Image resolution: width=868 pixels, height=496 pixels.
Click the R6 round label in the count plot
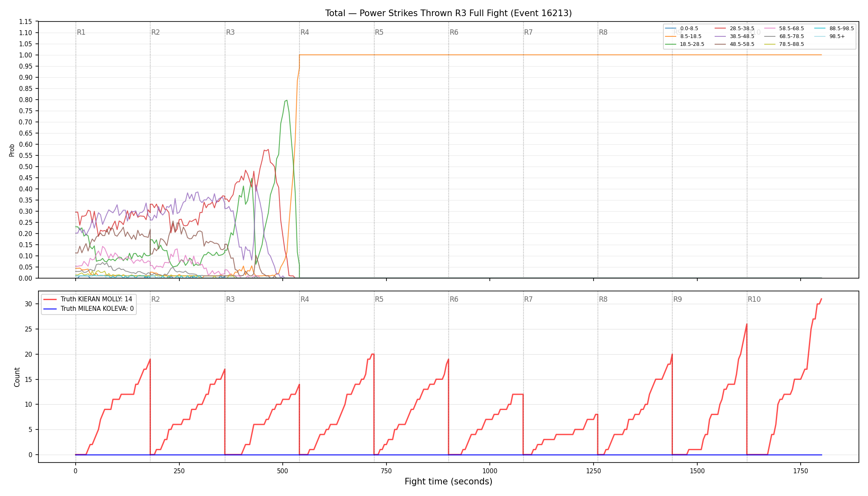pyautogui.click(x=454, y=299)
